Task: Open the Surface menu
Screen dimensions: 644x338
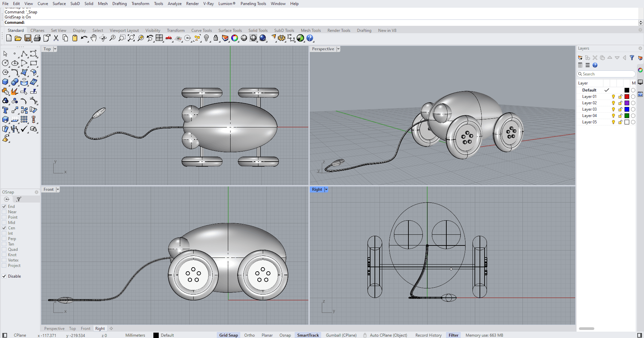Action: point(59,4)
